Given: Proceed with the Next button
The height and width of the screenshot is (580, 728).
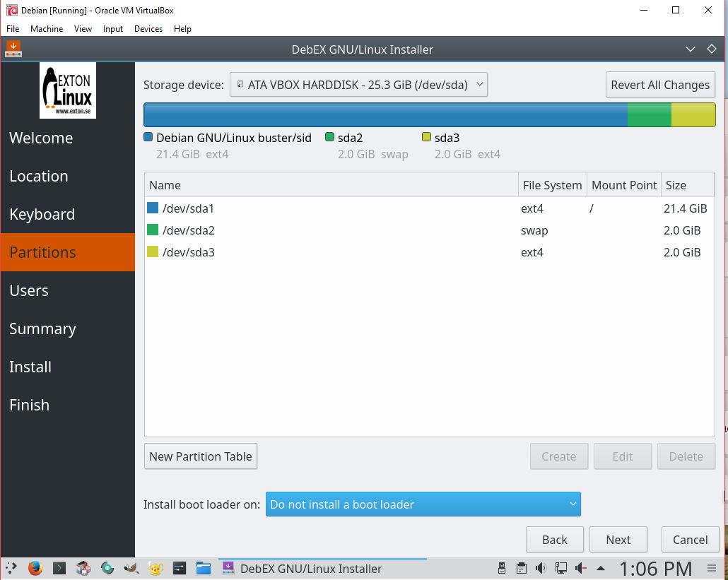Looking at the screenshot, I should tap(618, 539).
